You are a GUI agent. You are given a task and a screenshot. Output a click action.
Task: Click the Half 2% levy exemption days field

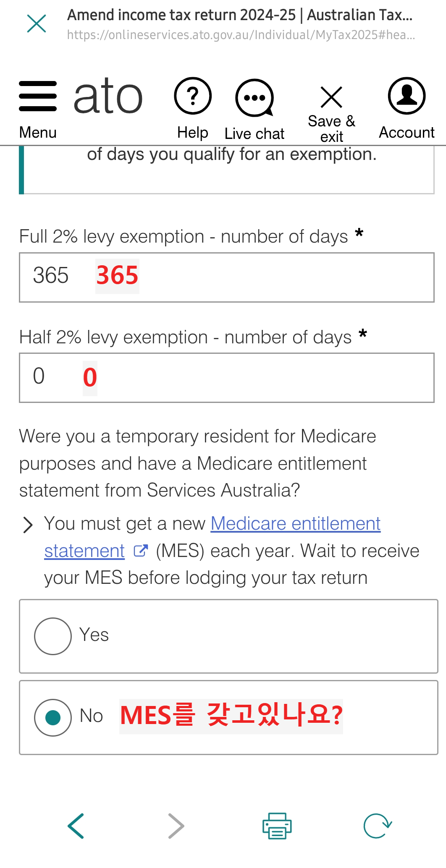pyautogui.click(x=227, y=378)
